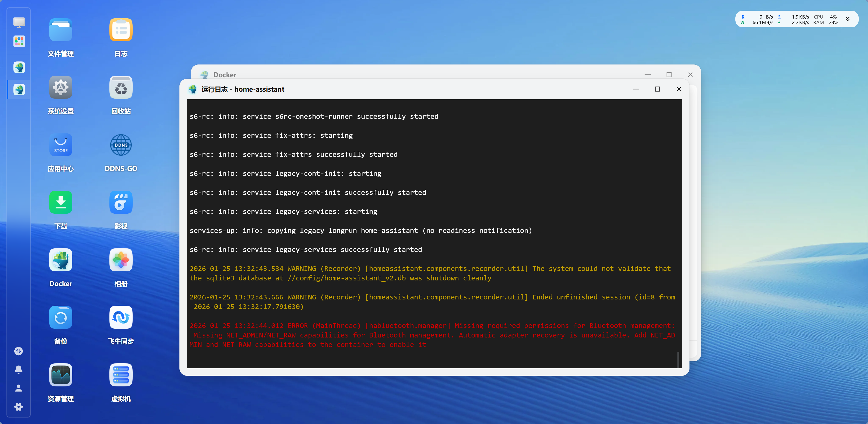Open the 回收站 recycle bin
Viewport: 868px width, 424px height.
click(x=121, y=88)
